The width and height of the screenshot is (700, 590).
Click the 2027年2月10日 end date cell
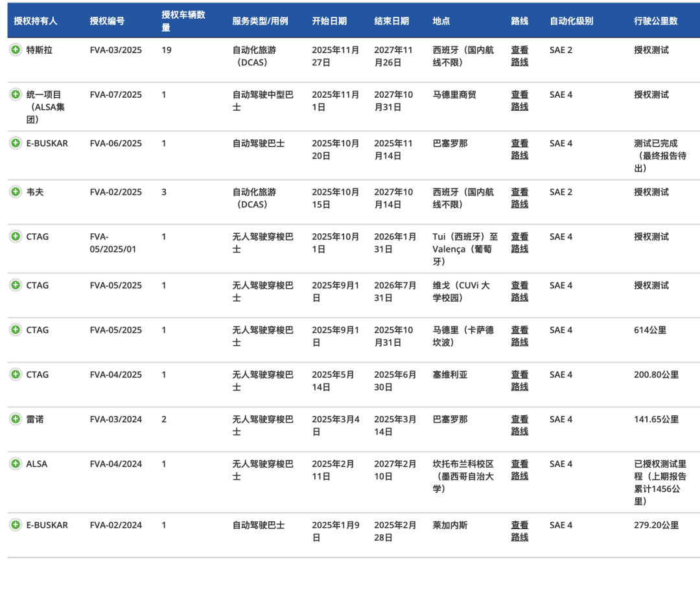(x=395, y=470)
